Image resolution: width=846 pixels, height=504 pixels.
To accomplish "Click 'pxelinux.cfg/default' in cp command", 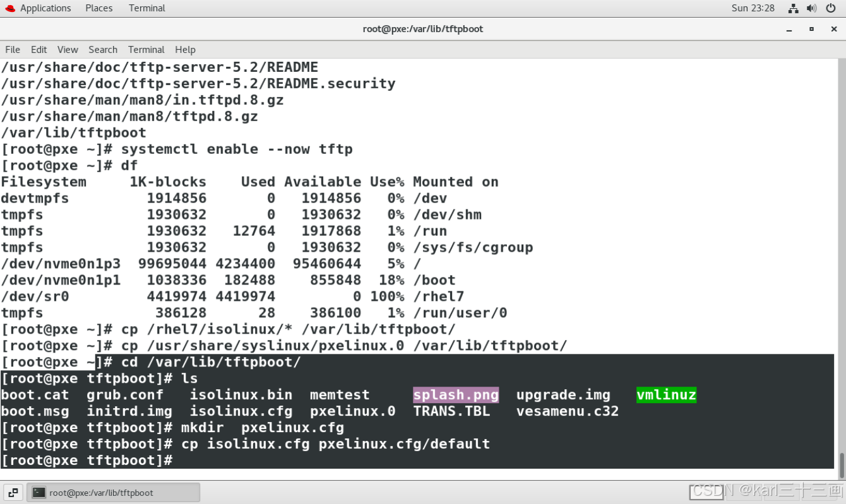I will point(404,444).
